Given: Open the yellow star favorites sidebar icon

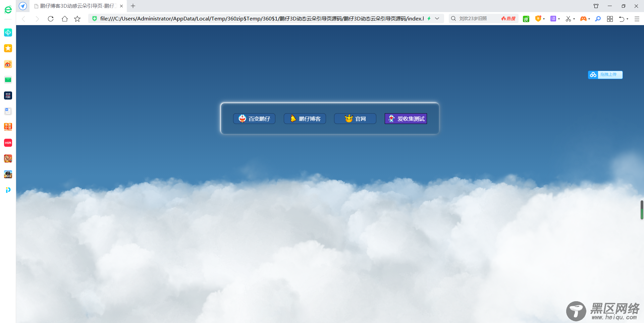Looking at the screenshot, I should 8,48.
